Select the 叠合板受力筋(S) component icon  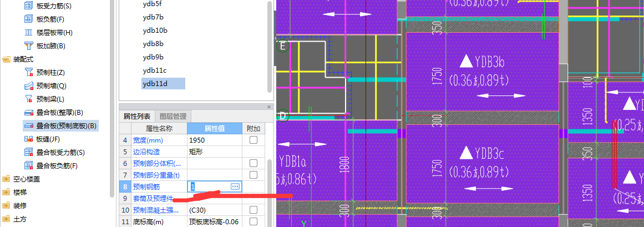pos(28,152)
